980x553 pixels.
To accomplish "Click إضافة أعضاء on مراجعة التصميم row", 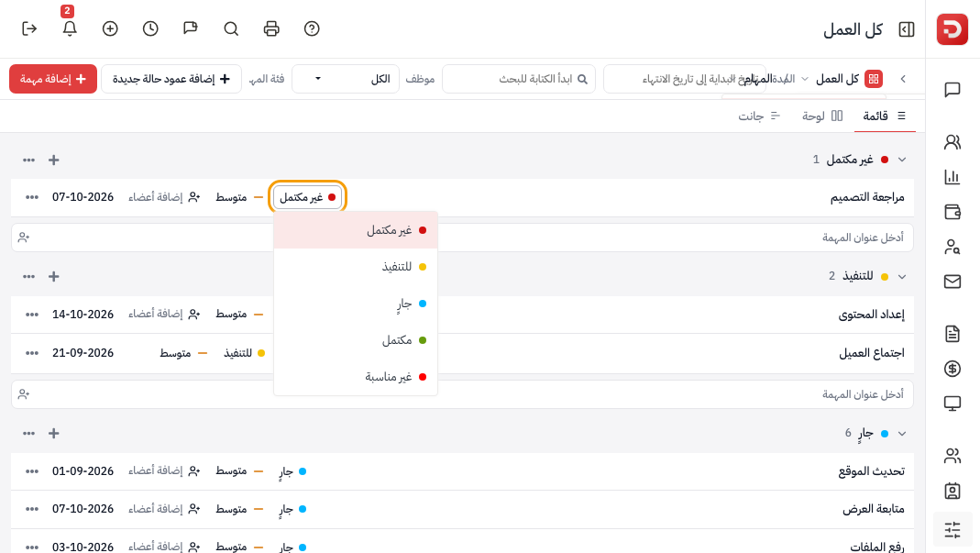I will (x=164, y=197).
